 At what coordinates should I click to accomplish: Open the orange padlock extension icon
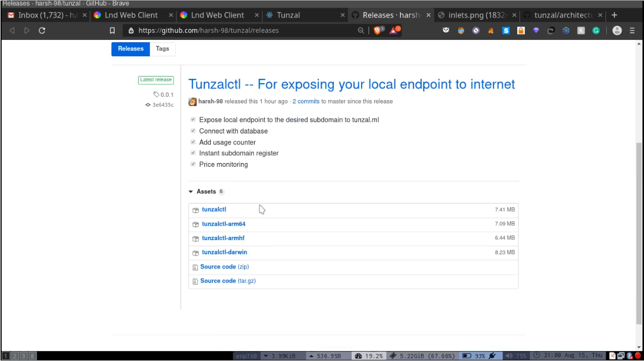click(x=521, y=31)
